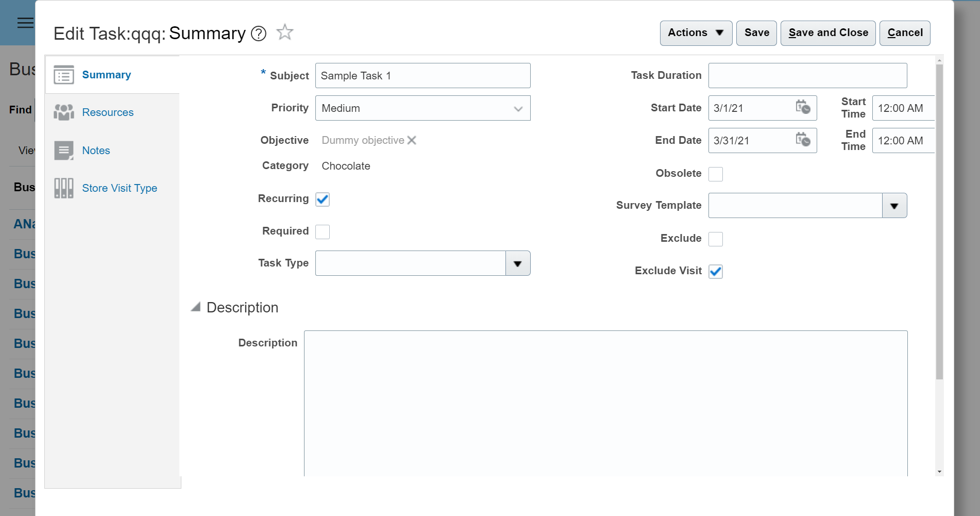Open the hamburger navigation menu
The height and width of the screenshot is (516, 980).
tap(25, 23)
